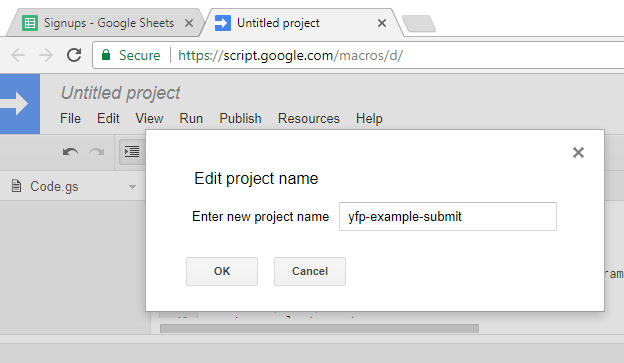
Task: Click the horizontal scrollbar of editor
Action: 319,328
